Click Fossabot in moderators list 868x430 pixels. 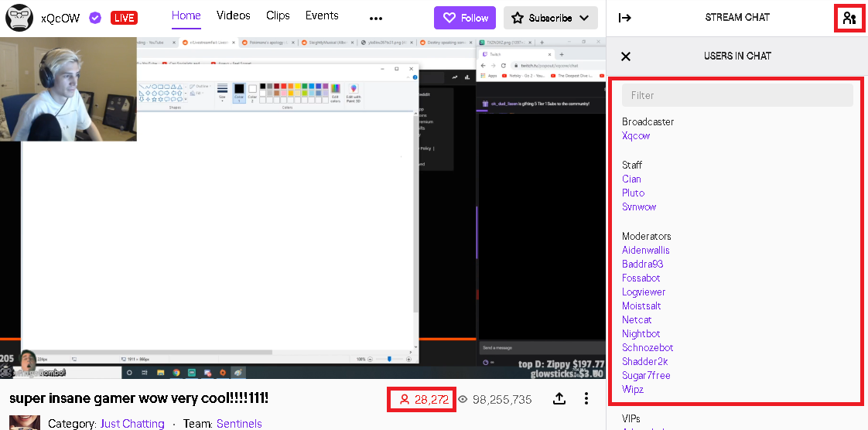pos(641,278)
